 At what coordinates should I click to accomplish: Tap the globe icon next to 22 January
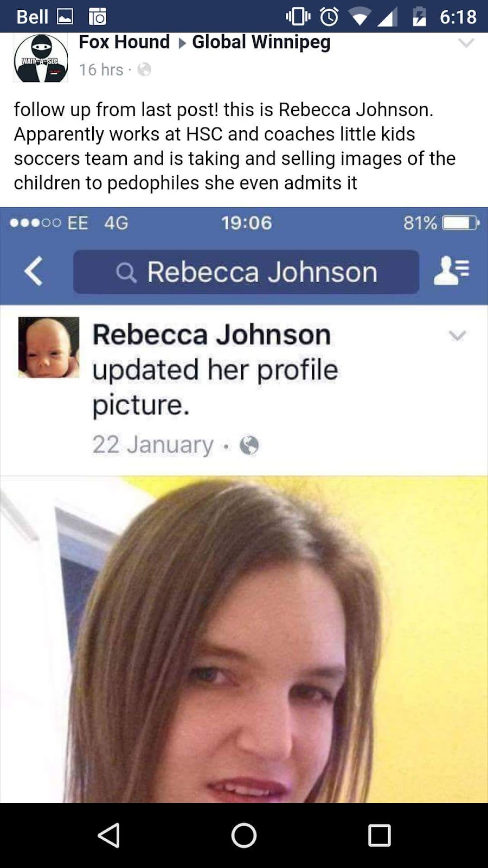coord(249,445)
